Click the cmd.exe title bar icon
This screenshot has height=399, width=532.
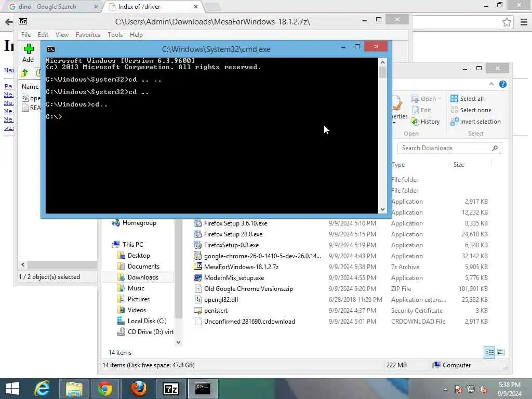[x=51, y=49]
